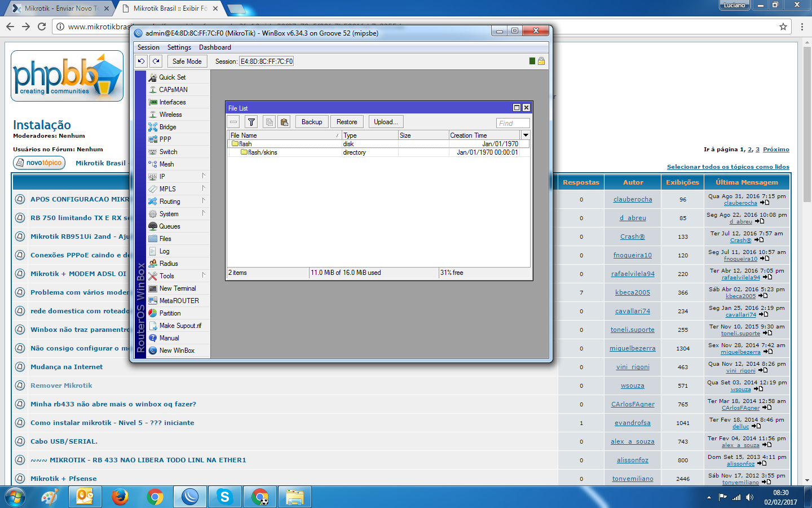
Task: Sort File List by Creation Time column
Action: click(485, 135)
